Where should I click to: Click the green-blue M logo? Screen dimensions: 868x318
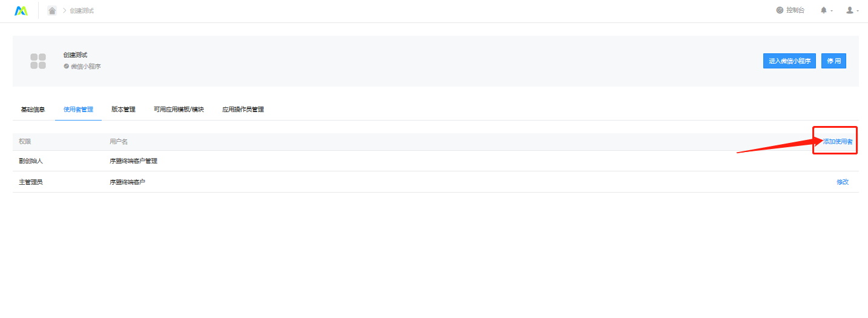[x=21, y=10]
